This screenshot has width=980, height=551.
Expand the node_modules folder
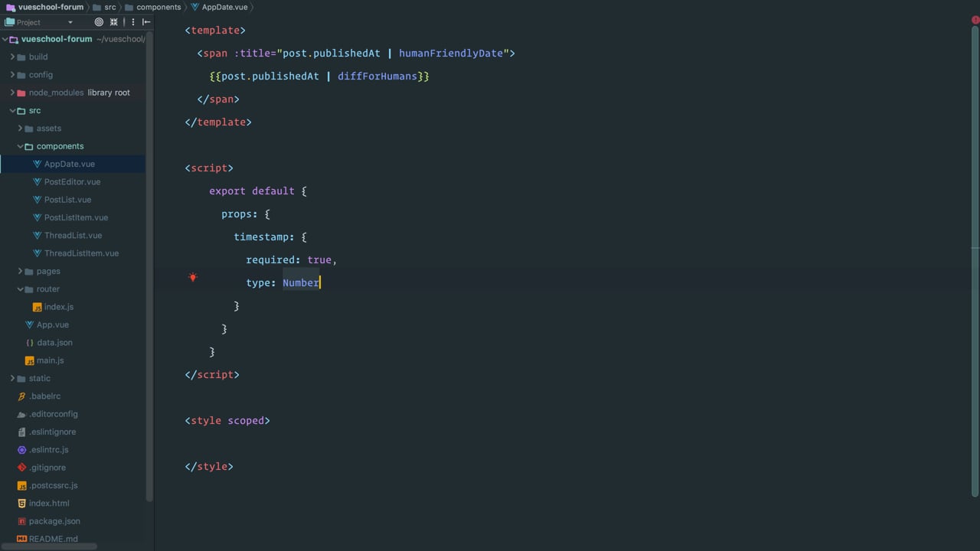click(x=12, y=93)
